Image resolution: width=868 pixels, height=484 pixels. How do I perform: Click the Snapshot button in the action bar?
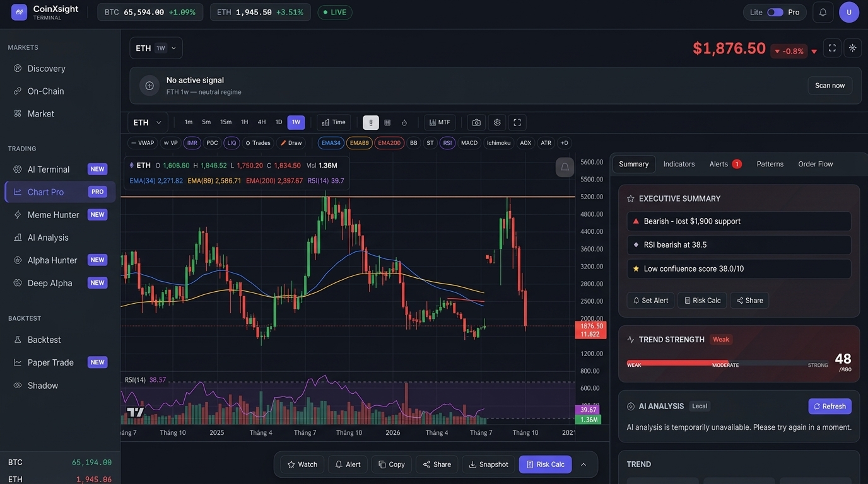[489, 464]
